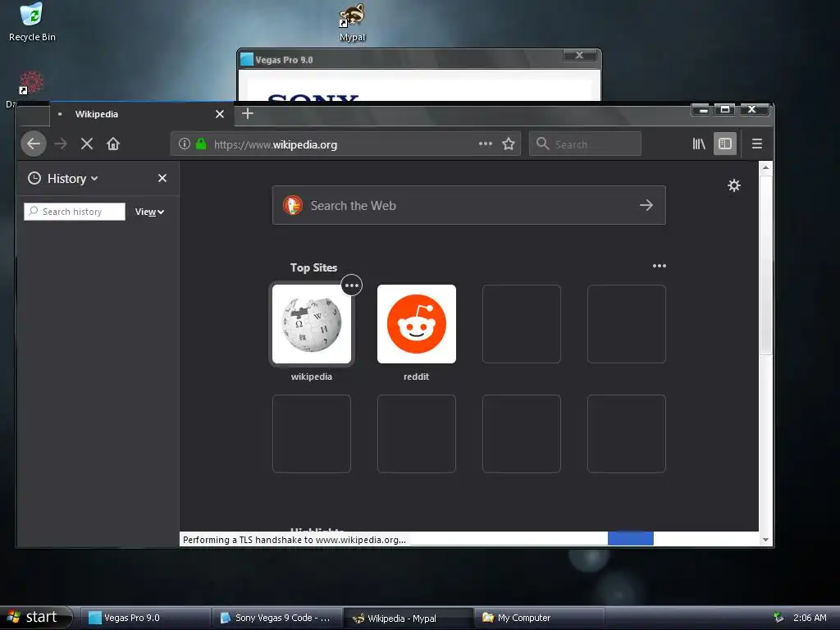
Task: Switch to My Computer taskbar button
Action: point(540,618)
